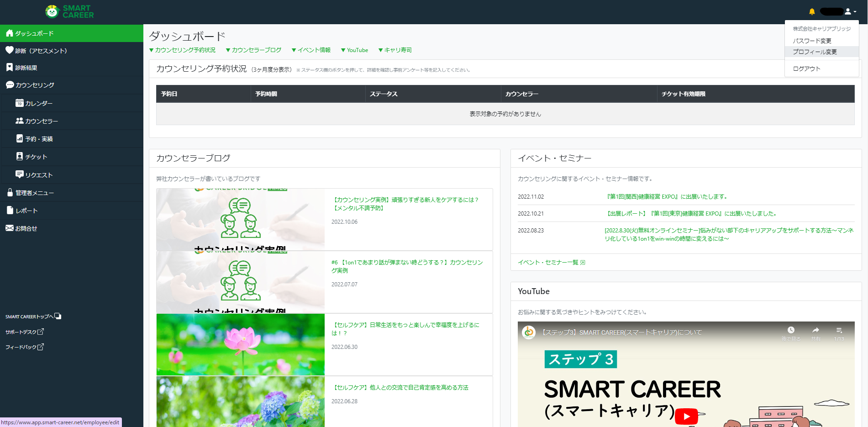Open the 2022.8.30 無料オンラインセミナー event

[x=729, y=235]
